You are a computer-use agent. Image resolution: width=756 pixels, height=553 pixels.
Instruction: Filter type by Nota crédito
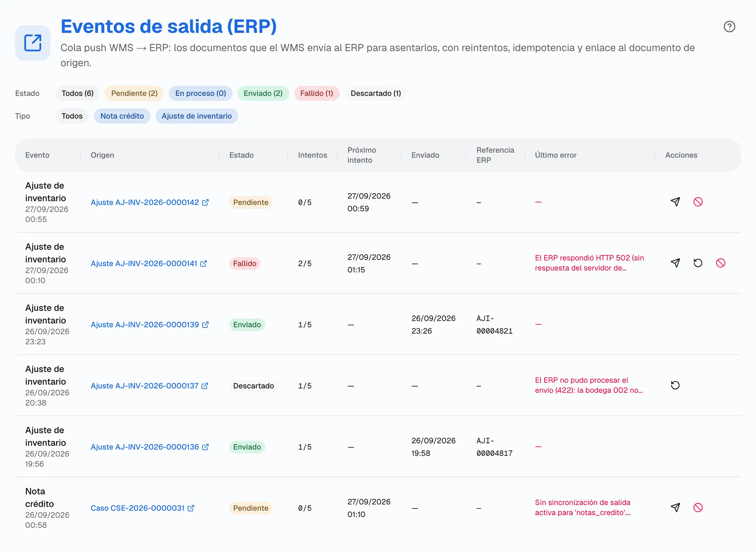[x=122, y=116]
